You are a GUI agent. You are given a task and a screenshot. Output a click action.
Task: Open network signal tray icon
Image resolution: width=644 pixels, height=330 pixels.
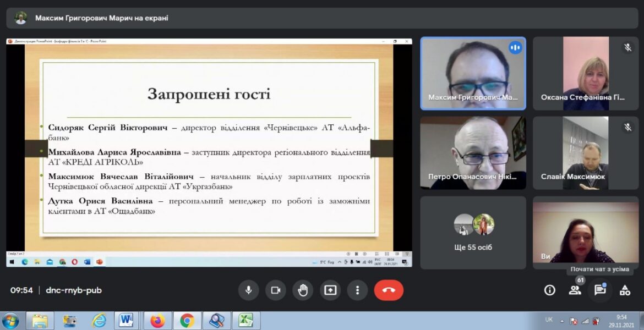tap(585, 321)
